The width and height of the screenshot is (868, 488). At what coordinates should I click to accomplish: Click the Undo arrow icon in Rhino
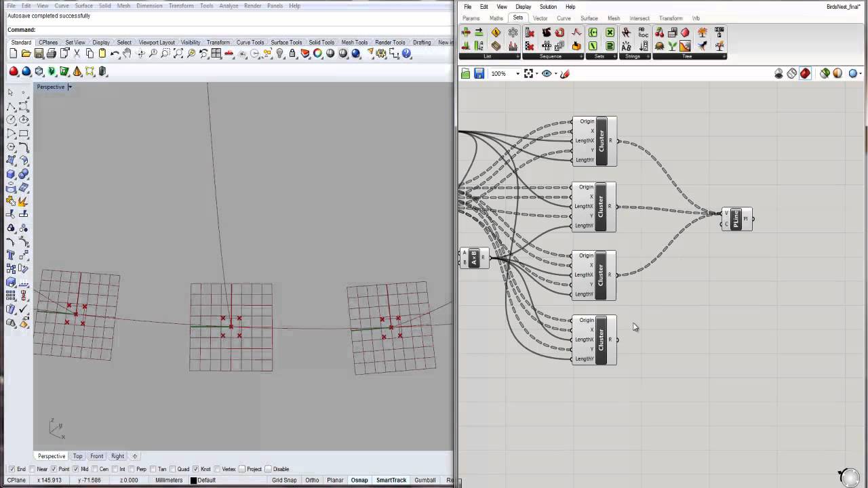(x=115, y=53)
